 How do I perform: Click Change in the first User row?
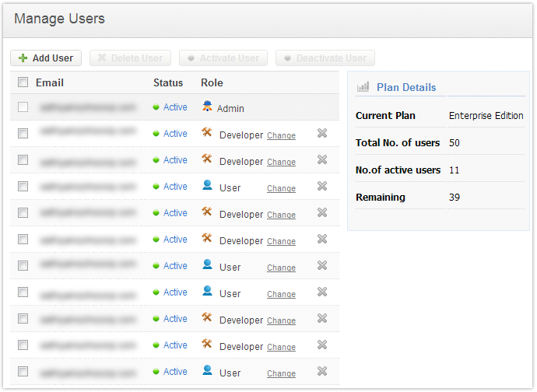(x=281, y=188)
